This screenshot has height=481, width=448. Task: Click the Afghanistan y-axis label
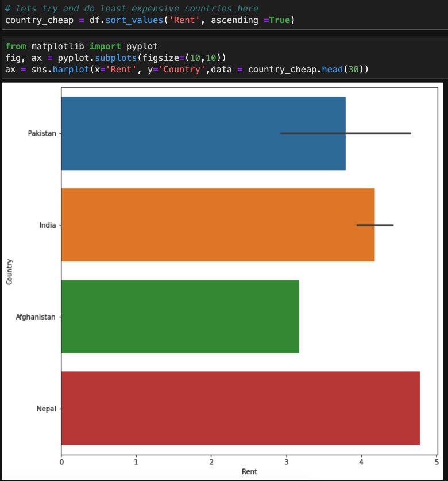36,317
